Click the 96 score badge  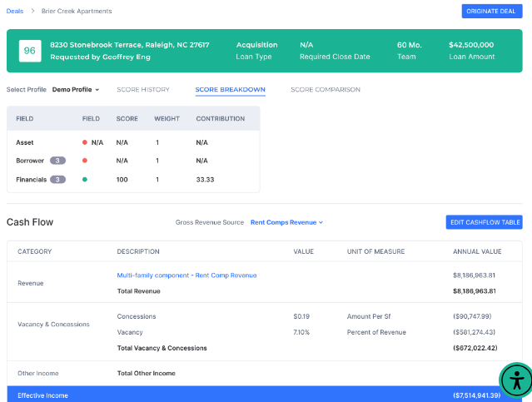[x=30, y=51]
